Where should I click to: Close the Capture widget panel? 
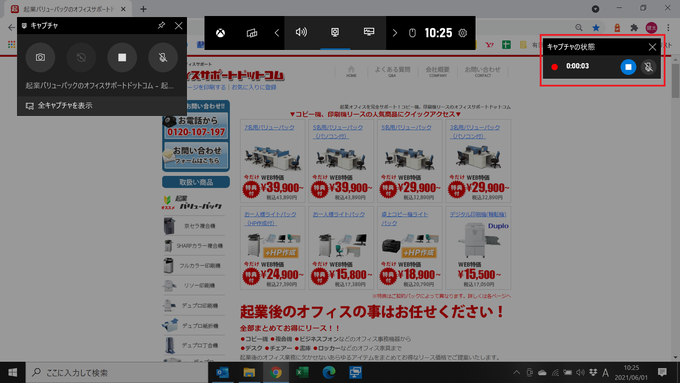tap(179, 26)
